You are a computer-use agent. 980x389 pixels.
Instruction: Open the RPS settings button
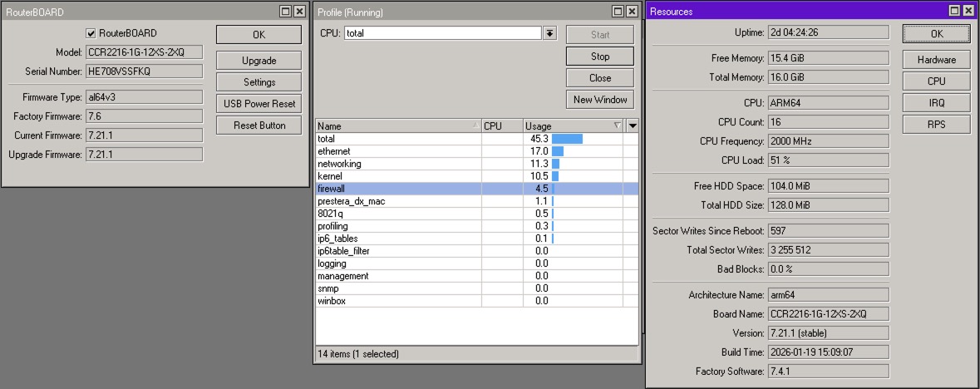[936, 125]
